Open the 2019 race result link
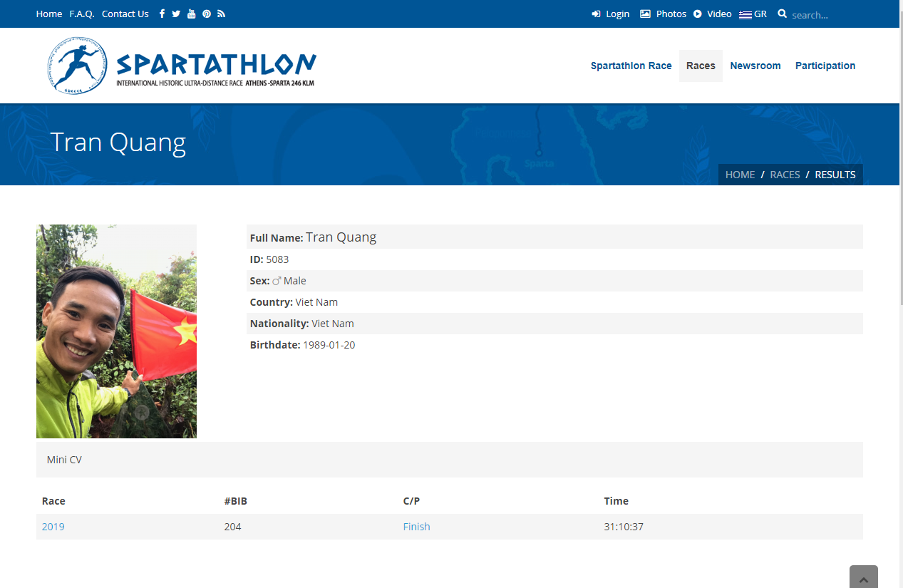The width and height of the screenshot is (903, 588). [x=53, y=527]
